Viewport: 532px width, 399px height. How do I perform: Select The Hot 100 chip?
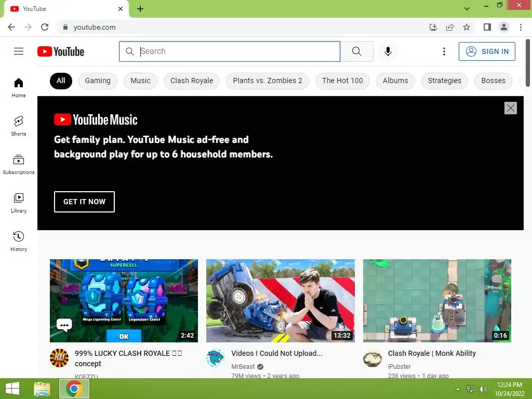pos(342,81)
